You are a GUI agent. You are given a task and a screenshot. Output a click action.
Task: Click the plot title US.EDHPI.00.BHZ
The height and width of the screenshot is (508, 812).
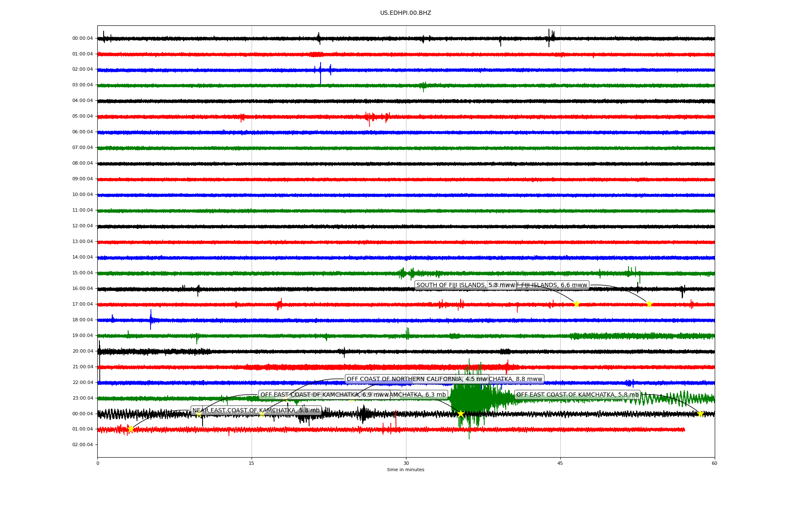click(406, 13)
